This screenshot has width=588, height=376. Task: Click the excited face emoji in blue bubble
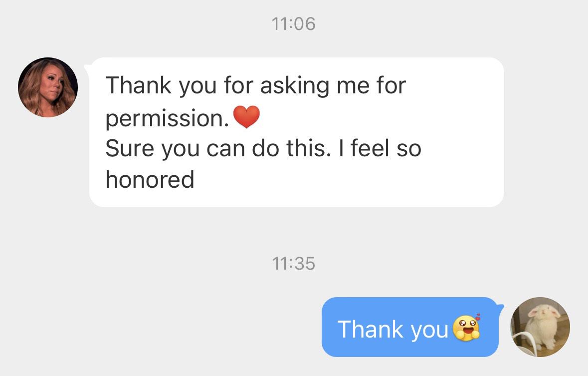[466, 328]
